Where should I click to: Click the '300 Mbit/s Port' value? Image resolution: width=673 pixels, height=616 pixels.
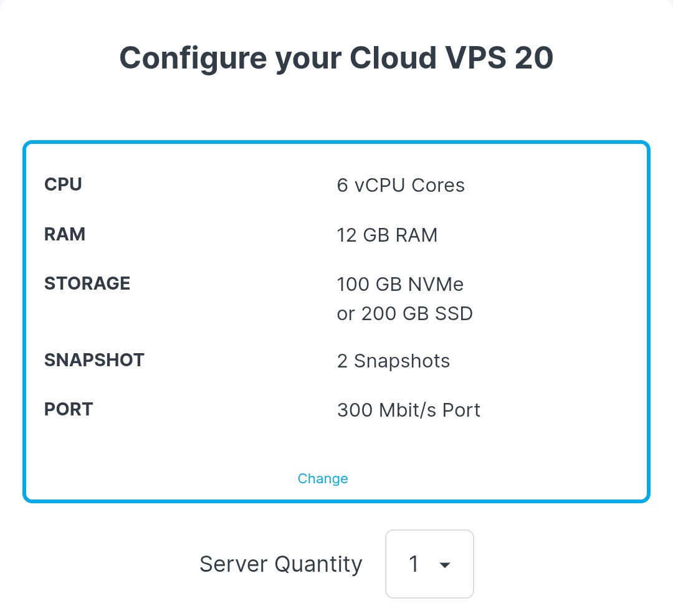click(409, 410)
